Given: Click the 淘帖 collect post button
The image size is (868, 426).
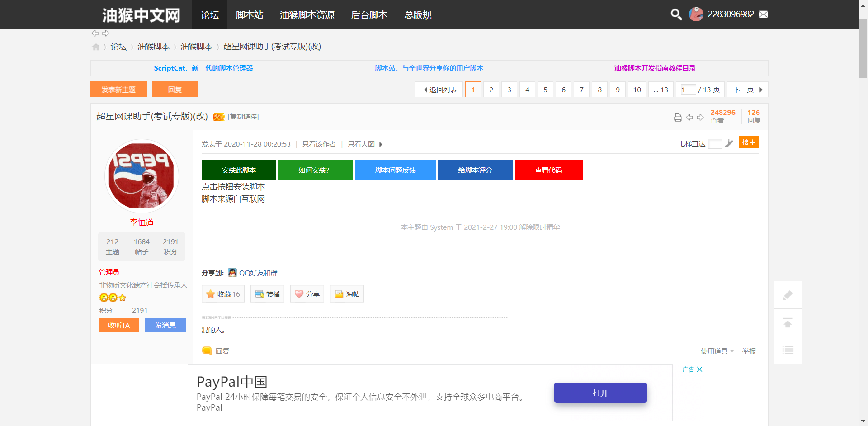Looking at the screenshot, I should pos(347,294).
